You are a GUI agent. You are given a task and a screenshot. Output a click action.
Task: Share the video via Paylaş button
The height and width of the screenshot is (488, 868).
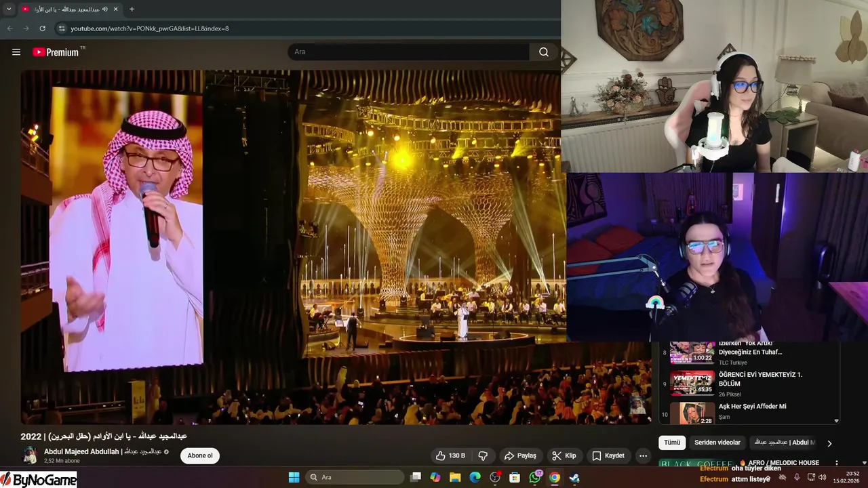pos(520,455)
